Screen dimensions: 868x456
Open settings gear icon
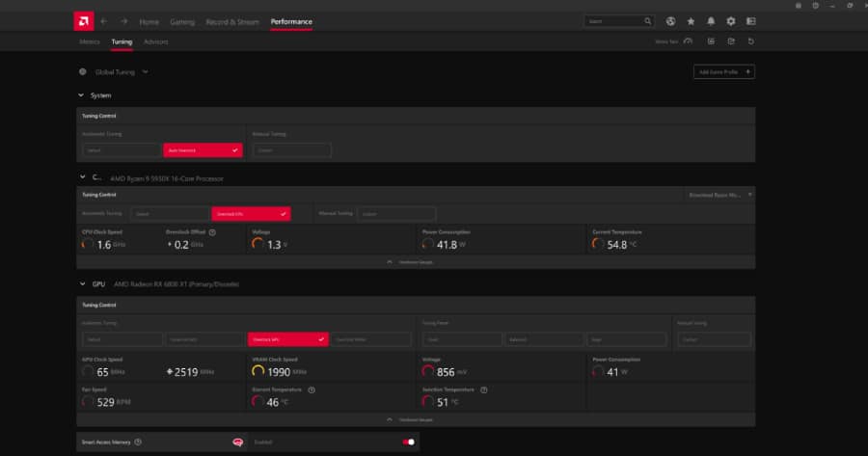(x=730, y=21)
